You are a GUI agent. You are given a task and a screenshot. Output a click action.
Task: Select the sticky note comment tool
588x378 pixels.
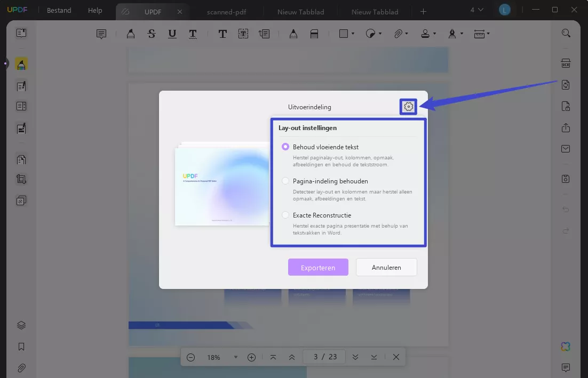[x=101, y=34]
